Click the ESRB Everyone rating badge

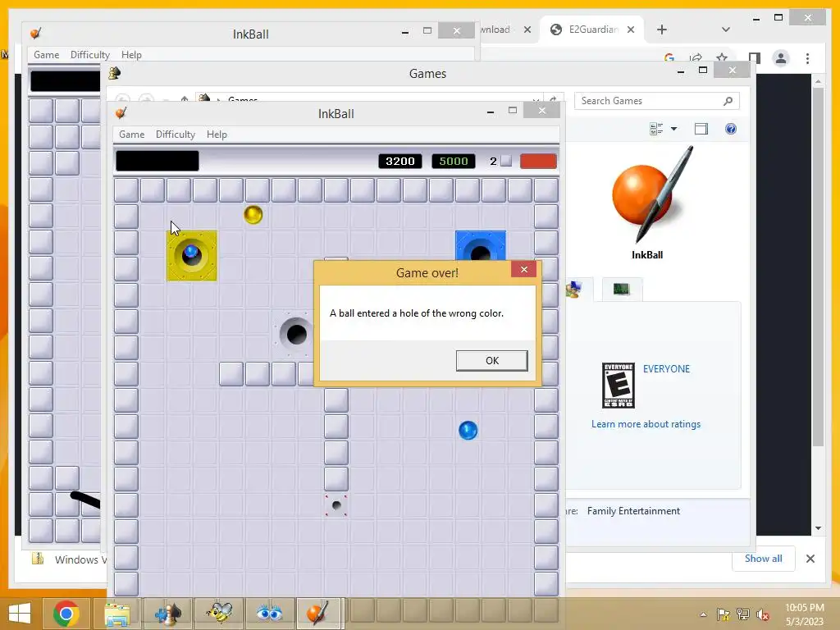click(619, 386)
